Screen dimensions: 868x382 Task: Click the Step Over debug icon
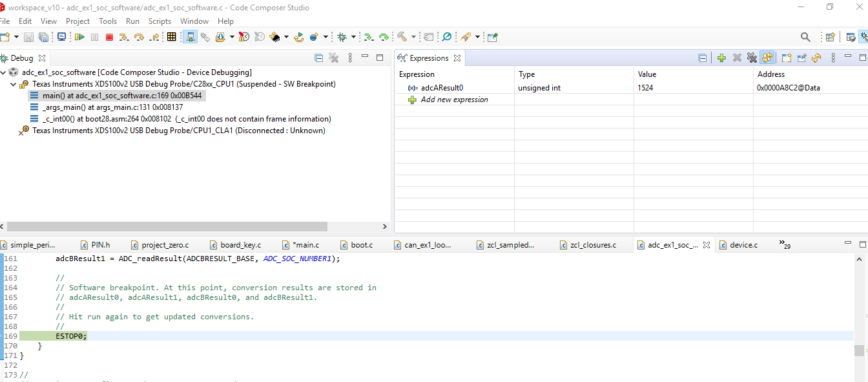point(139,37)
